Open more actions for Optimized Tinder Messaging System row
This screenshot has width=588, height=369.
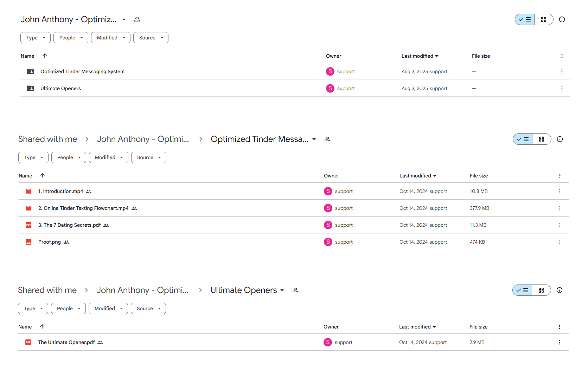[562, 71]
